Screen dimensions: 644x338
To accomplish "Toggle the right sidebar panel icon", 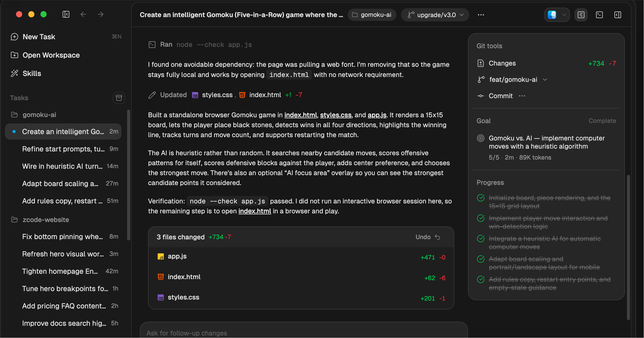I will point(618,15).
